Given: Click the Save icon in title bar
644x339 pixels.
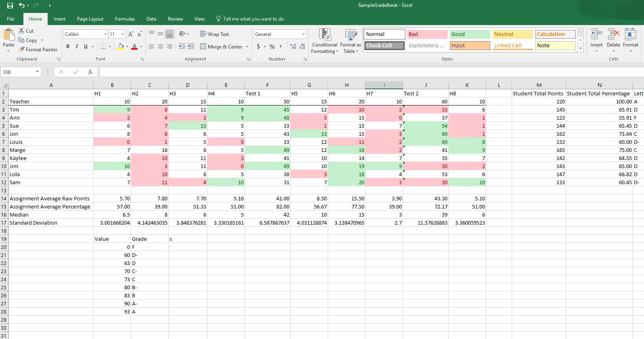Looking at the screenshot, I should tap(10, 6).
